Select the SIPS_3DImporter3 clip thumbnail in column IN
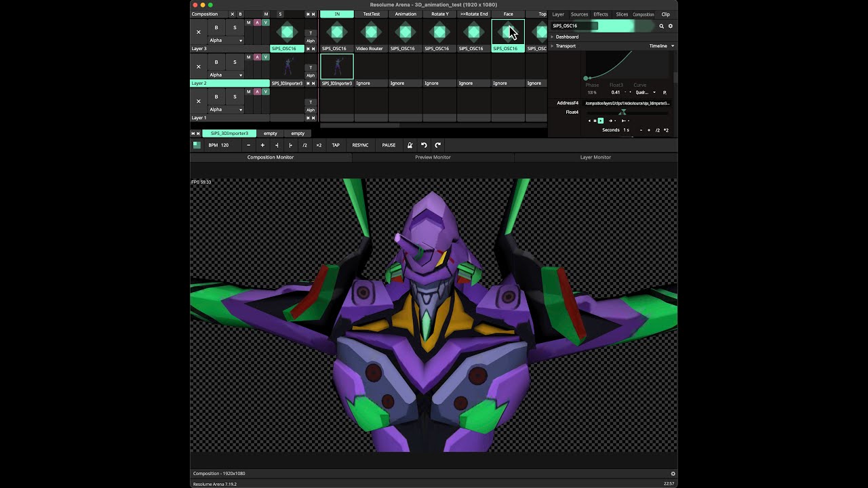This screenshot has height=488, width=868. 337,66
